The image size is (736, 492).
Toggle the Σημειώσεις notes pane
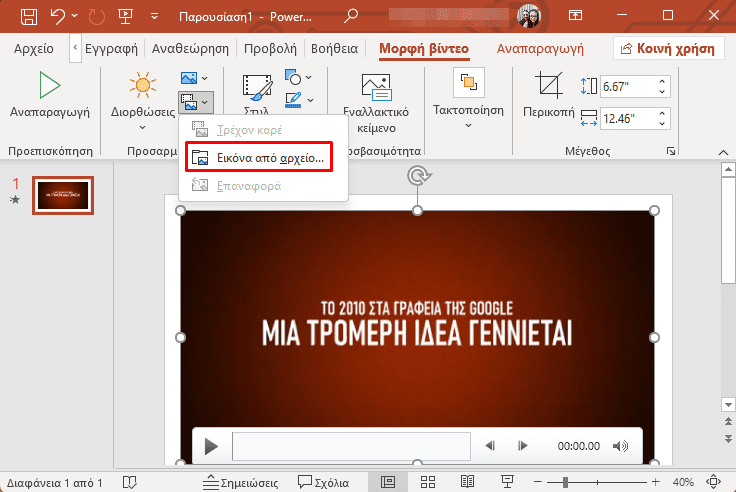click(241, 482)
